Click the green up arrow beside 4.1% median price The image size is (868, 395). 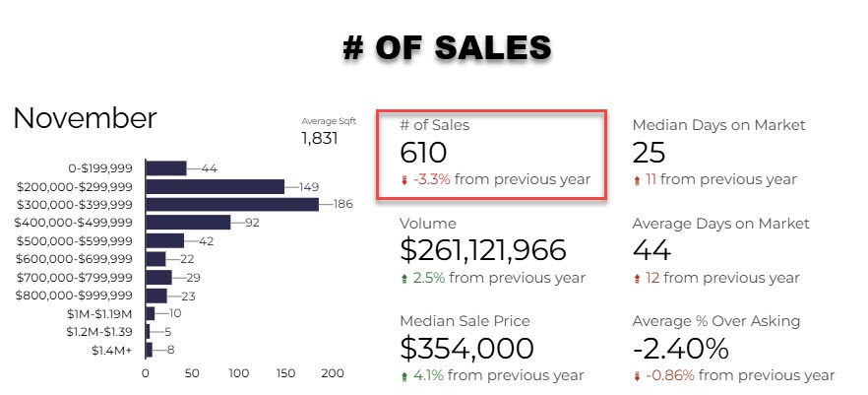point(404,376)
